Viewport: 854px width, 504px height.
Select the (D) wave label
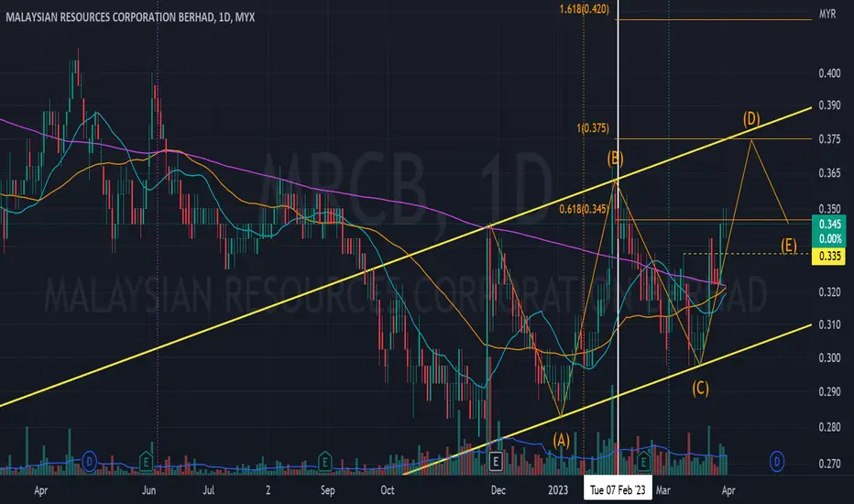(751, 119)
